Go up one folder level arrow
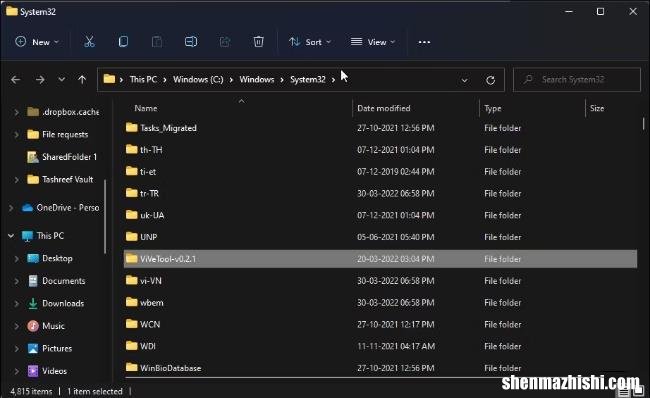Viewport: 650px width, 398px height. [82, 79]
